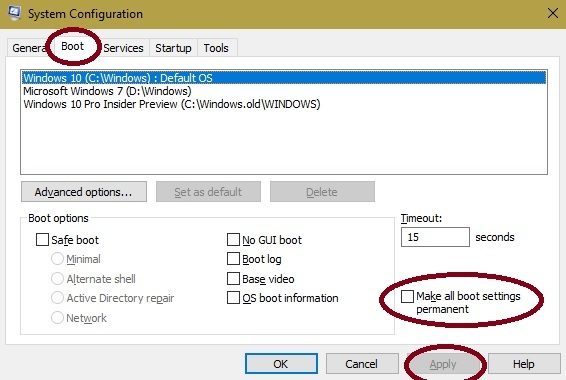Switch to the General tab
Image resolution: width=566 pixels, height=380 pixels.
click(x=29, y=48)
